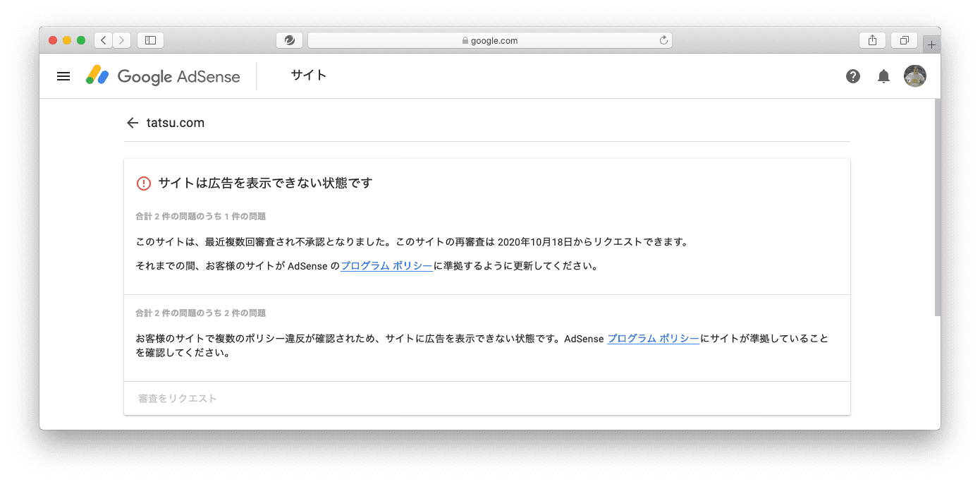This screenshot has height=482, width=980.
Task: Click the privacy report shield icon
Action: (x=289, y=40)
